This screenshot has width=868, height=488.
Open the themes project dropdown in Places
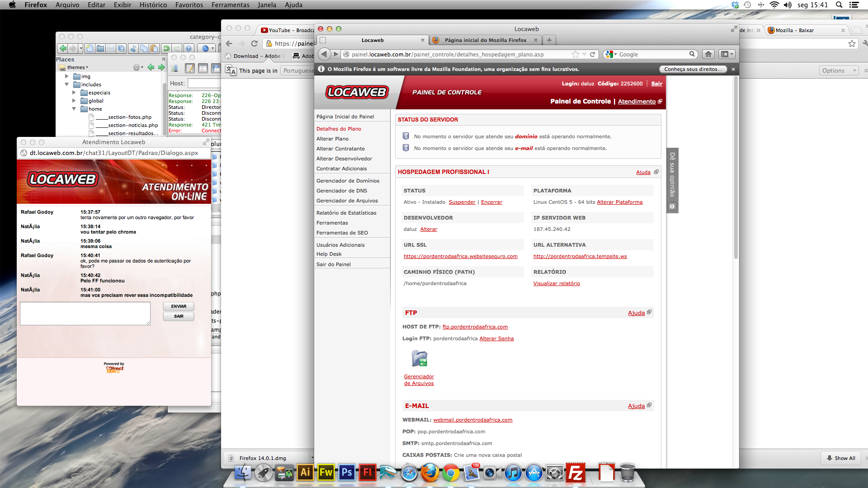click(77, 67)
